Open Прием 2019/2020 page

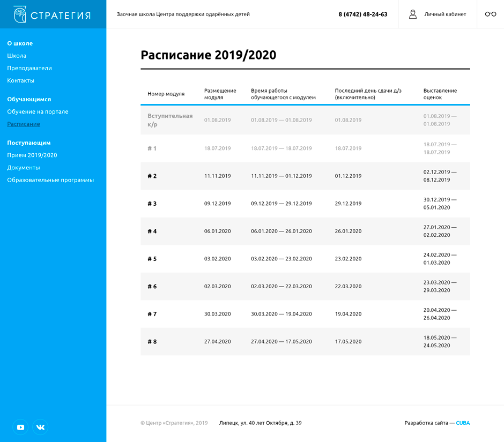[x=32, y=155]
